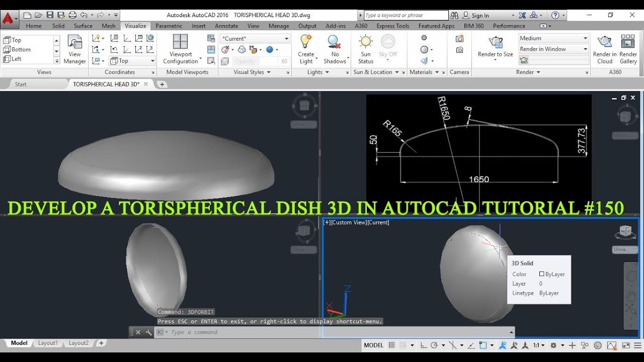
Task: Click the Annotation Monitor plus icon
Action: [572, 345]
